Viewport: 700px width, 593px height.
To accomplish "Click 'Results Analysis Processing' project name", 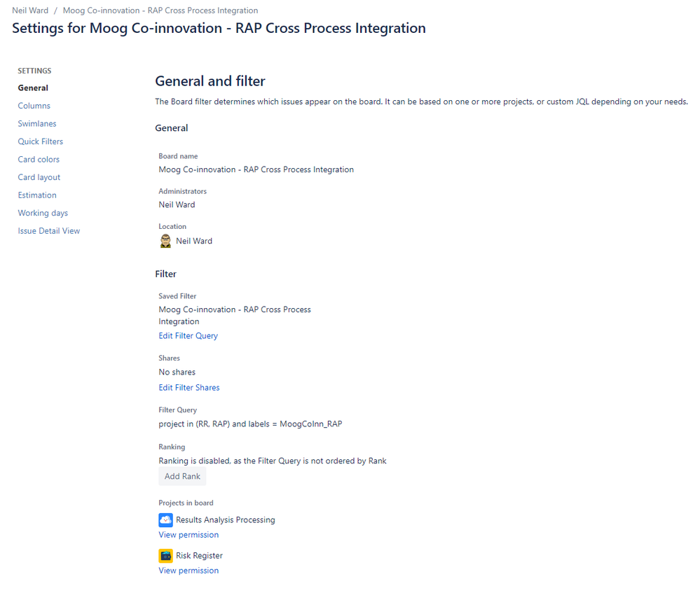I will click(x=226, y=519).
